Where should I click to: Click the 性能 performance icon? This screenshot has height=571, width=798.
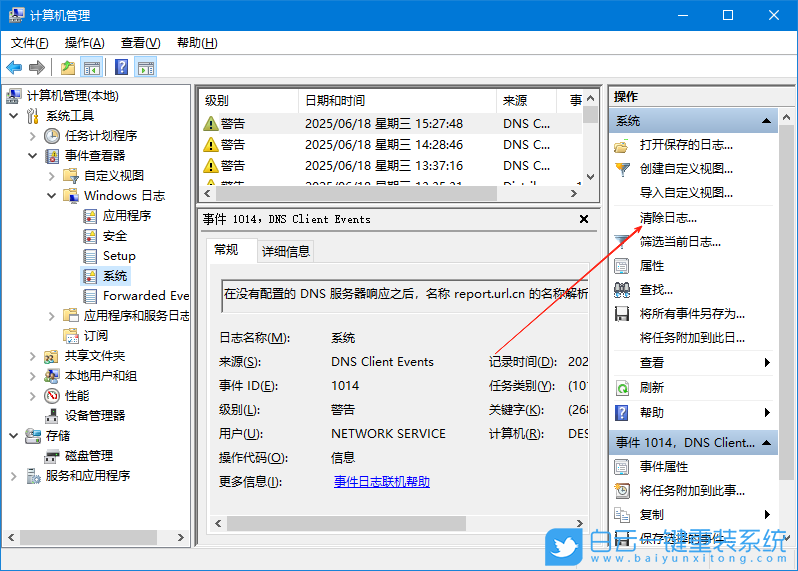[x=51, y=395]
